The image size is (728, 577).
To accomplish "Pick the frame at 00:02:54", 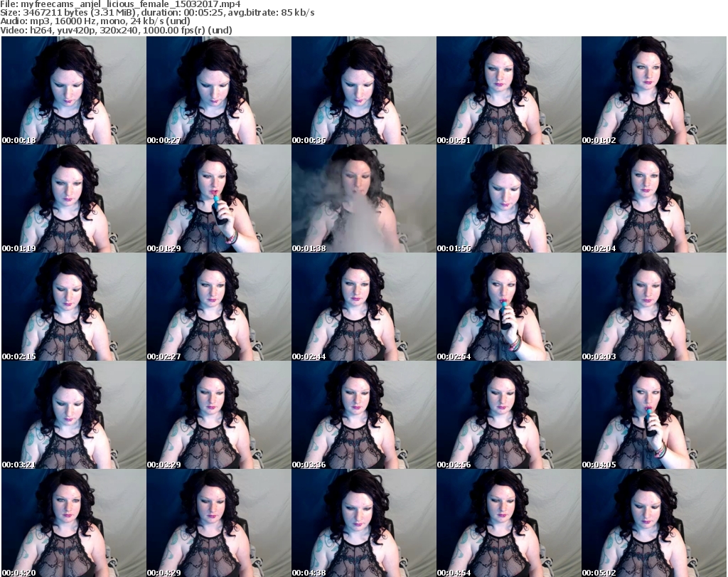I will [x=508, y=307].
